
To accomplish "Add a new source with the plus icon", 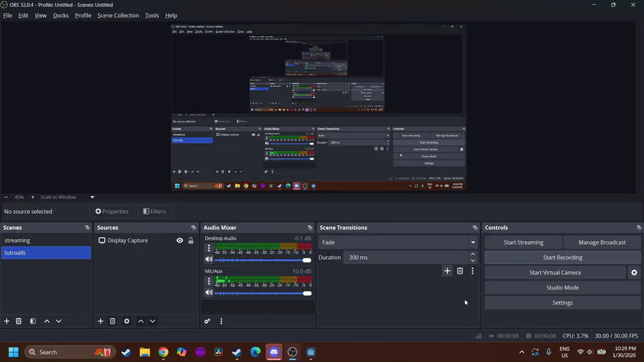I will click(x=101, y=321).
